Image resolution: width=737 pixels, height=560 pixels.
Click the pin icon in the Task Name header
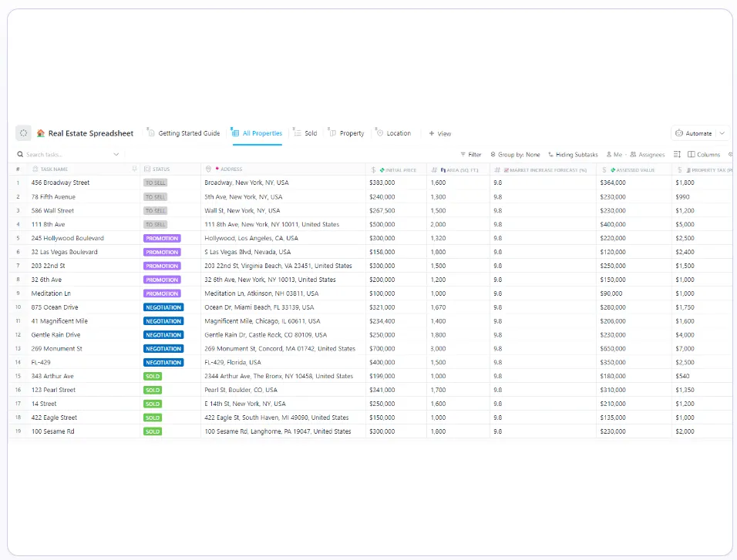click(134, 169)
